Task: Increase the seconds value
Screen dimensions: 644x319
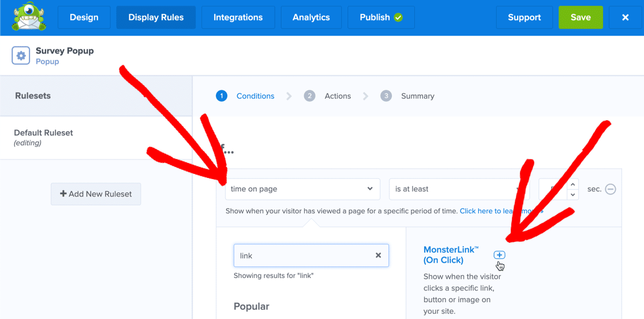Action: tap(574, 184)
